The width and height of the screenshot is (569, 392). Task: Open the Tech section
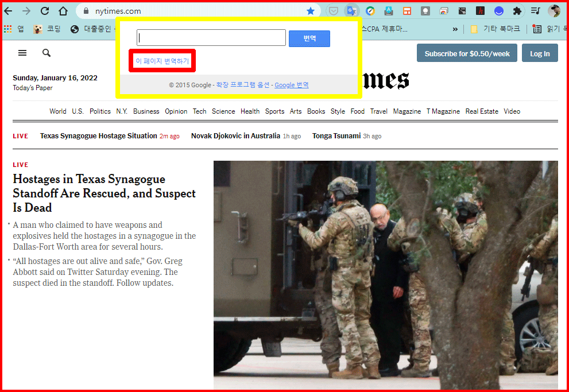pyautogui.click(x=200, y=111)
